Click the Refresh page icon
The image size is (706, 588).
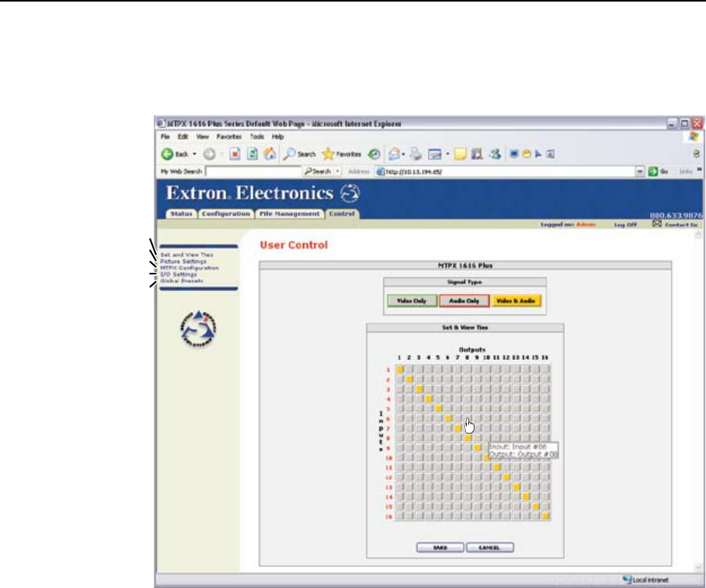(x=253, y=154)
